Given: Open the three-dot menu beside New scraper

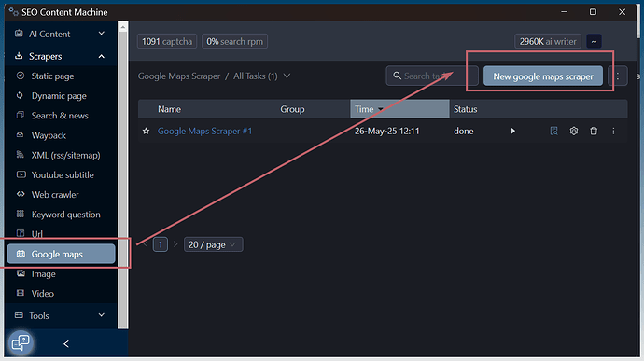Looking at the screenshot, I should click(x=617, y=76).
